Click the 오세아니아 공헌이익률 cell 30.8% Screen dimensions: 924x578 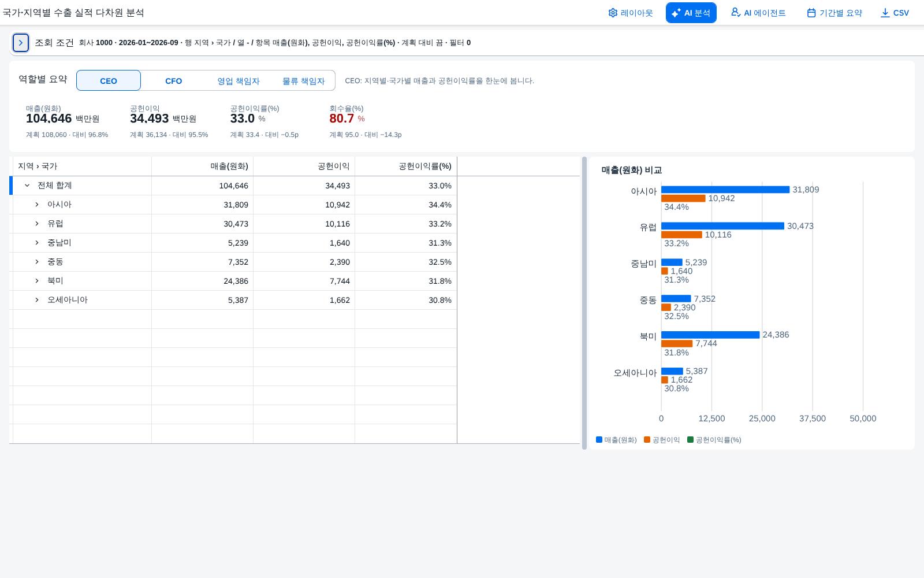pyautogui.click(x=406, y=300)
